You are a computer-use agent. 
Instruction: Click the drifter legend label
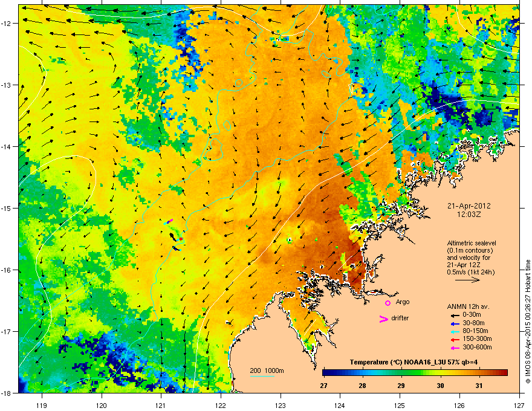pyautogui.click(x=400, y=318)
